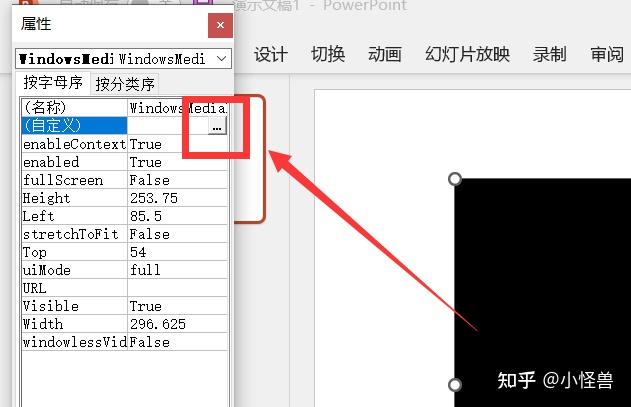This screenshot has width=631, height=407.
Task: Click the uiMode full value cell
Action: pos(177,270)
